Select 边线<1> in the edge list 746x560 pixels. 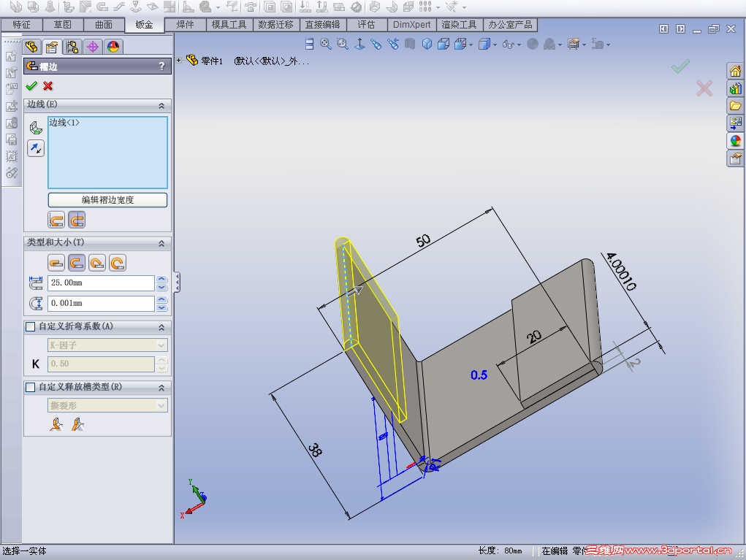tap(64, 123)
